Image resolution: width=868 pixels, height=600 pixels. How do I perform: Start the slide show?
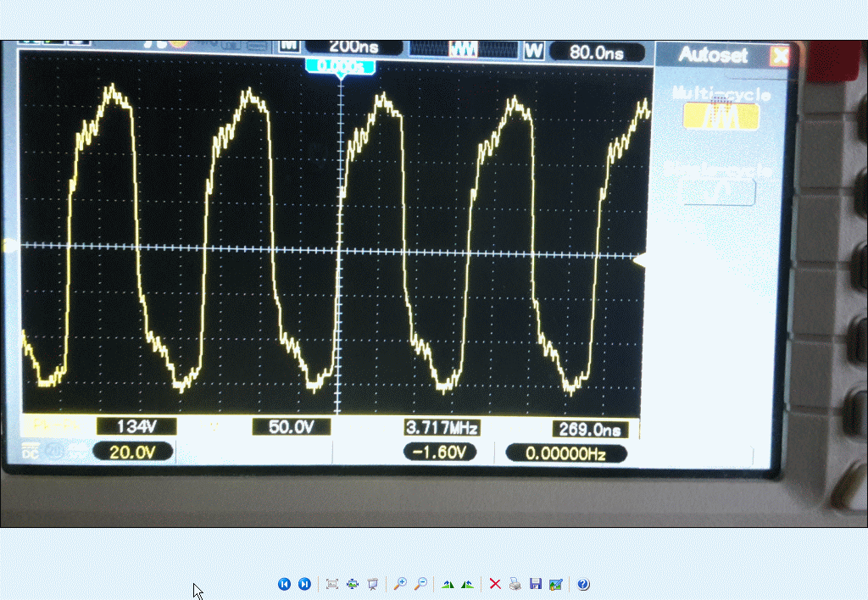pyautogui.click(x=372, y=584)
